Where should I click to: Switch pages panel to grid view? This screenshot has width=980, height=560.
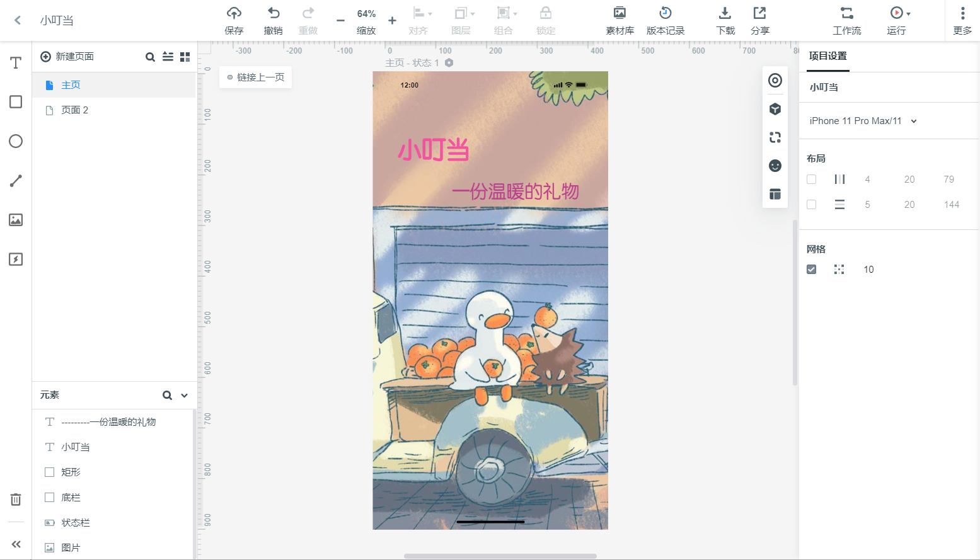click(x=185, y=57)
